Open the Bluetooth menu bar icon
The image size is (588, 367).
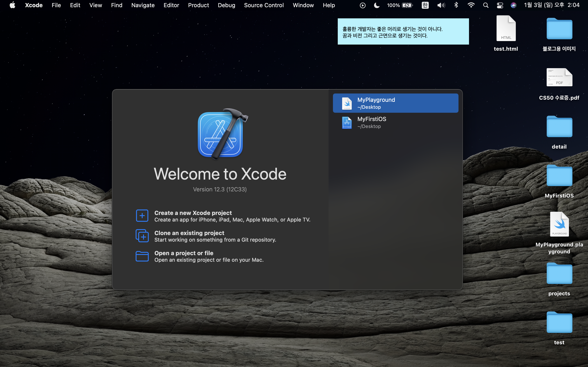coord(456,5)
